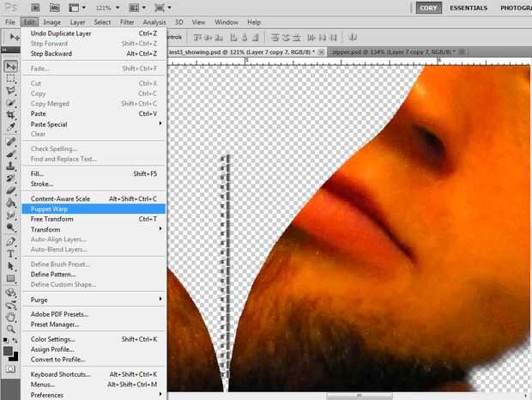Swap foreground and background colors
The image size is (532, 400).
(x=15, y=340)
